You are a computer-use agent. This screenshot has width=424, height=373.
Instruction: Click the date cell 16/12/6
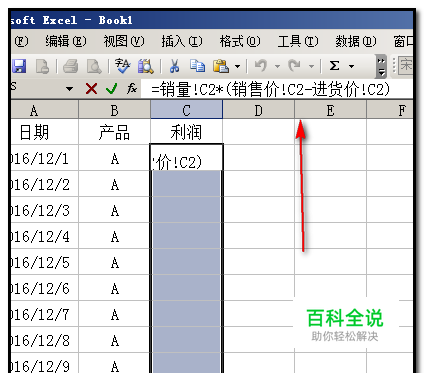point(45,288)
